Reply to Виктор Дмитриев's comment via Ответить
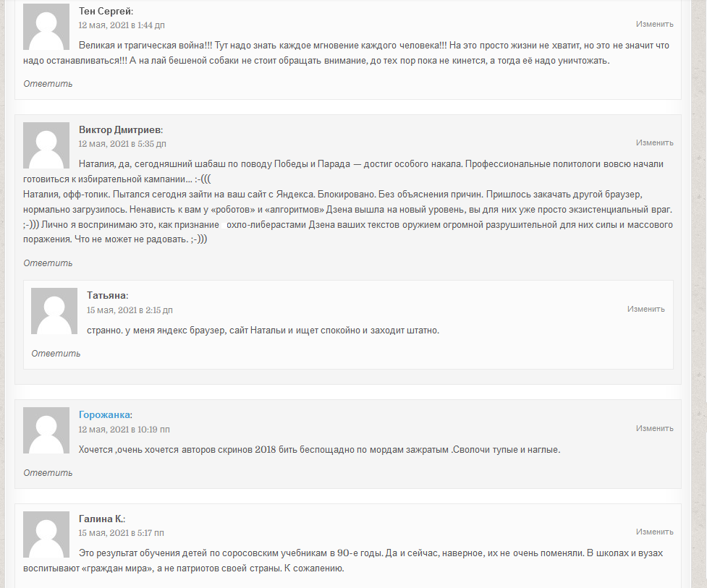 tap(48, 263)
